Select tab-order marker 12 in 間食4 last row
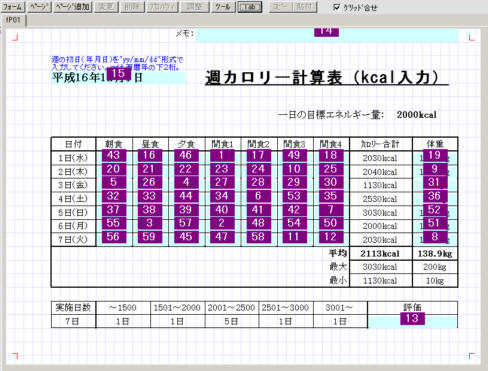Screen dimensions: 488x371 (x=330, y=237)
